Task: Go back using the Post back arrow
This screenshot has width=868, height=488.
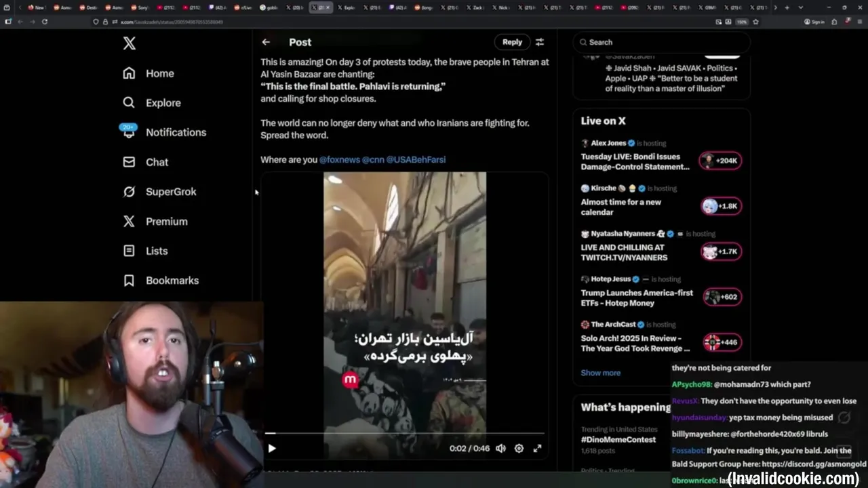Action: [266, 42]
